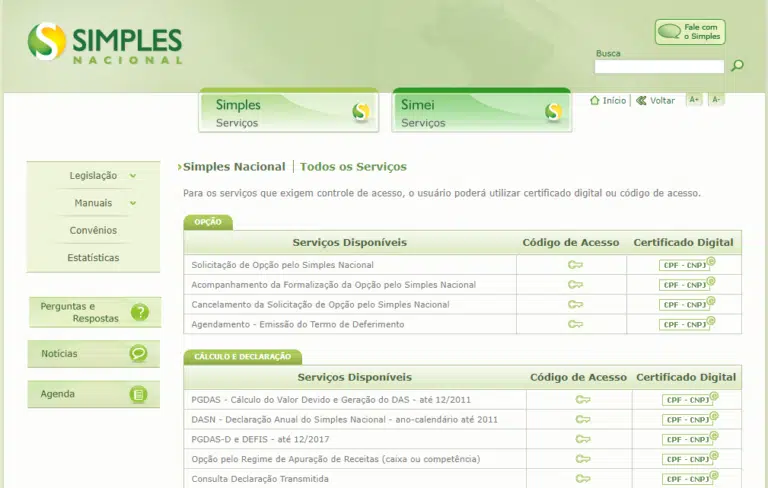Screen dimensions: 768x488
Task: Open the Fale com o Simples chat button
Action: pyautogui.click(x=690, y=32)
